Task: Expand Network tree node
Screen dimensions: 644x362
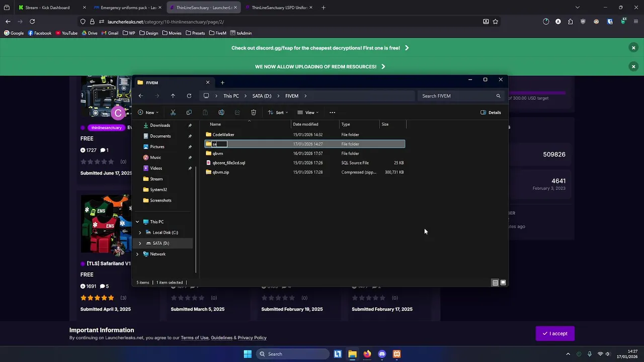Action: (137, 254)
